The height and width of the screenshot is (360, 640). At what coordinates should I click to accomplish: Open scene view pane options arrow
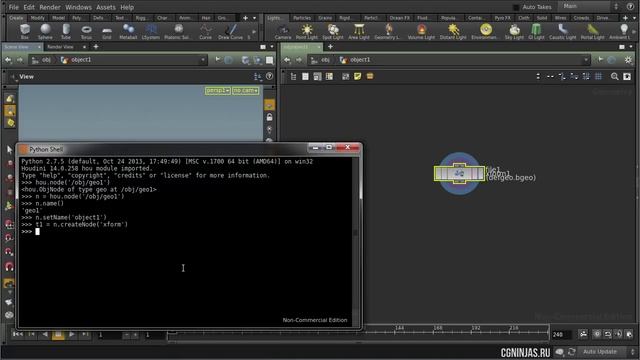pos(272,47)
